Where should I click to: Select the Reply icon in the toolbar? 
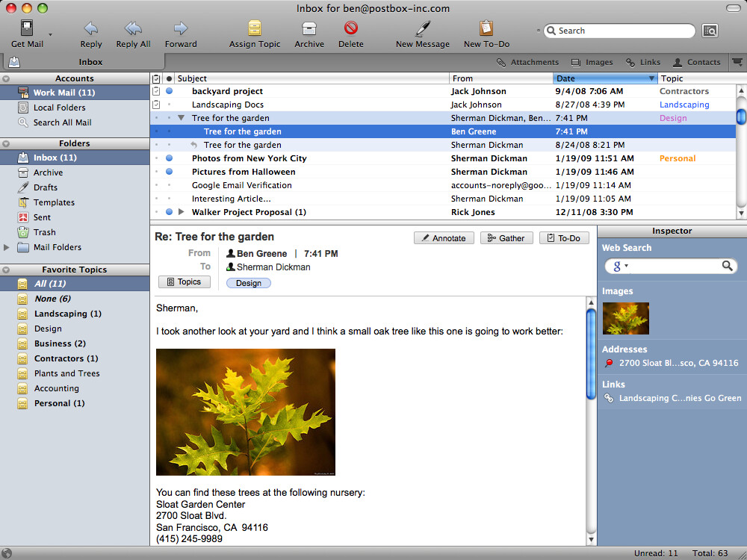click(x=90, y=30)
